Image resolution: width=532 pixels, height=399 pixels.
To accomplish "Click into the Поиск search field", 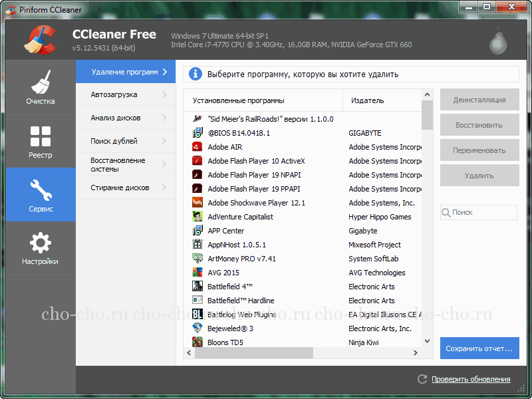I will click(x=479, y=212).
